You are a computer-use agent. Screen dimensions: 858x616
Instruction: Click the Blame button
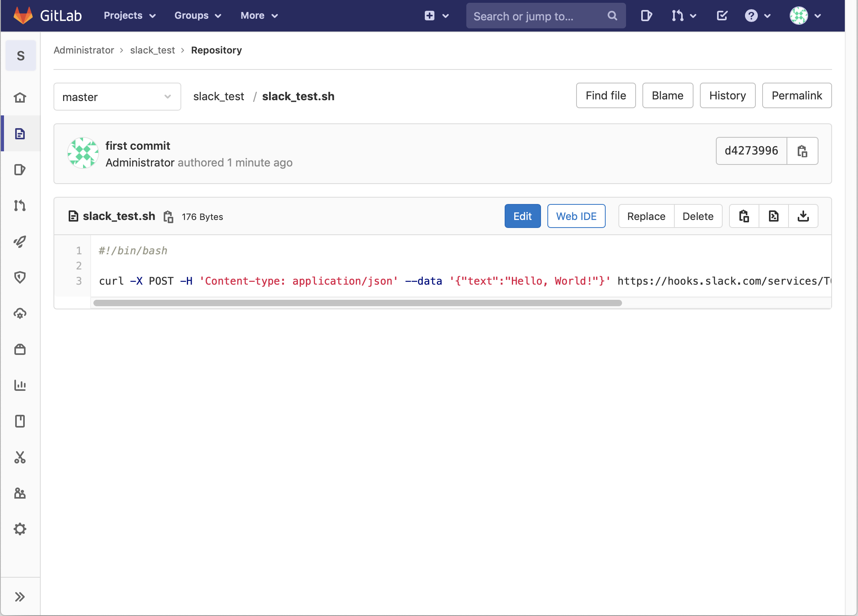(668, 95)
